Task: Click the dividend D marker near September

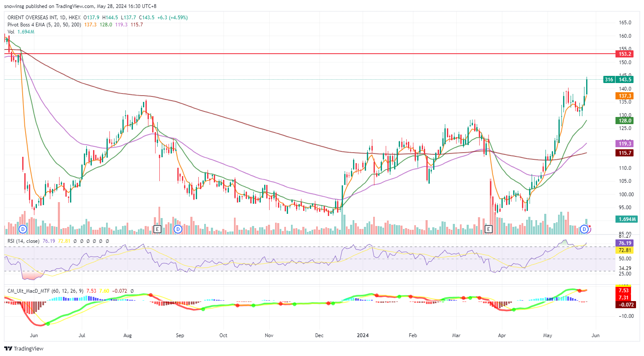Action: pos(178,229)
